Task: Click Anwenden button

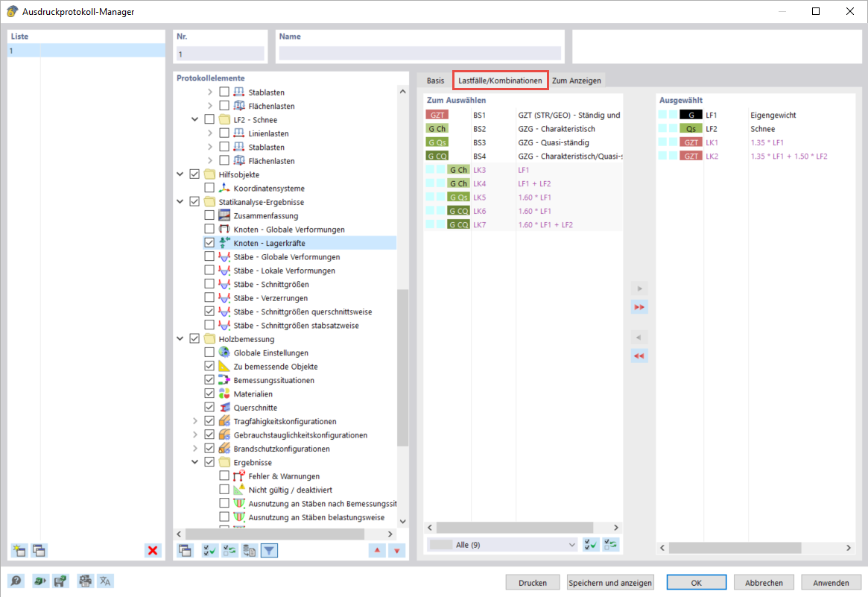Action: 831,583
